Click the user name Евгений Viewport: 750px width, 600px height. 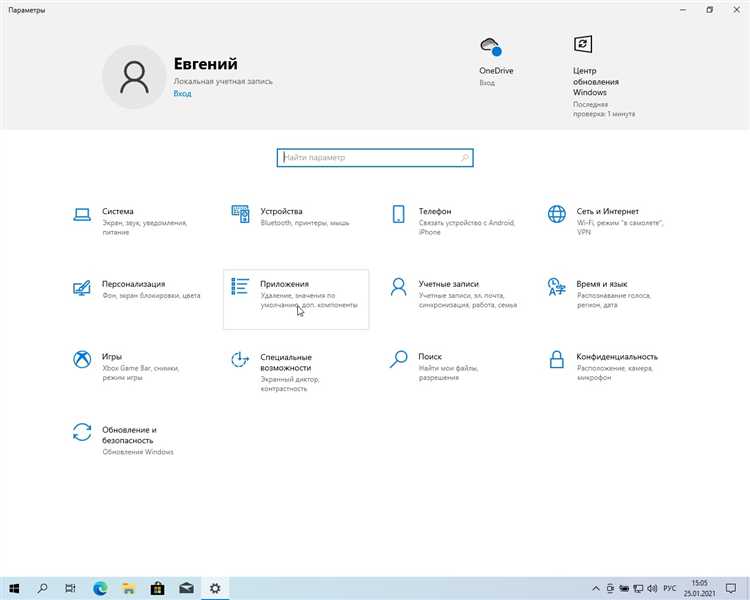click(206, 64)
